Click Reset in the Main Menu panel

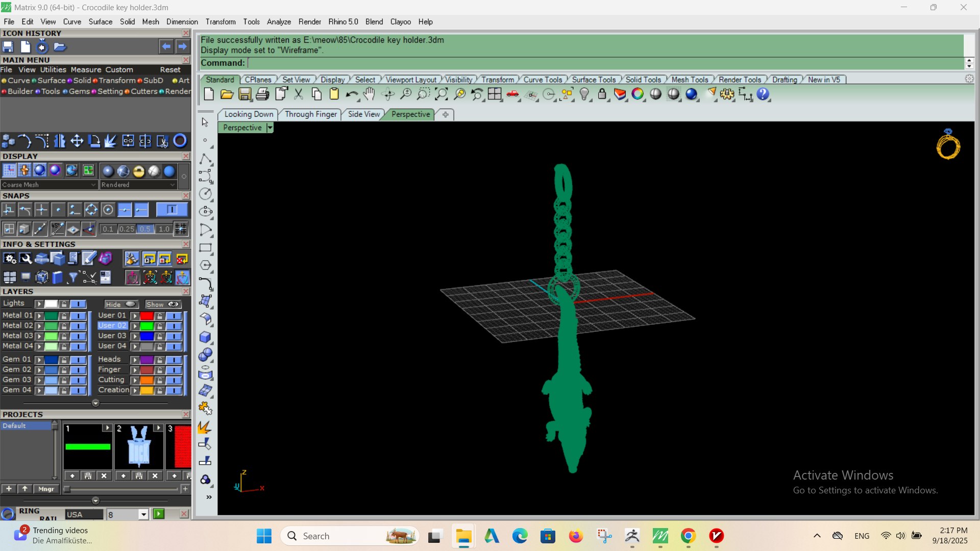170,70
